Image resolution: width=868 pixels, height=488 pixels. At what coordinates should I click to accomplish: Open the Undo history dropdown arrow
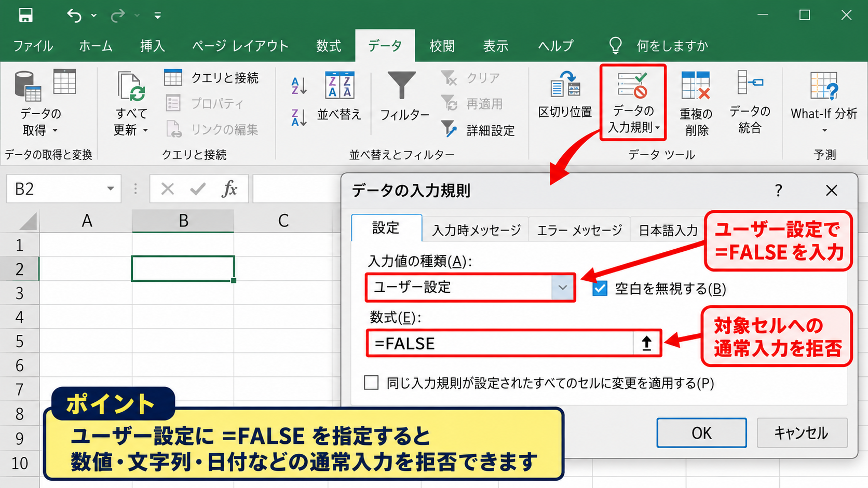(94, 16)
